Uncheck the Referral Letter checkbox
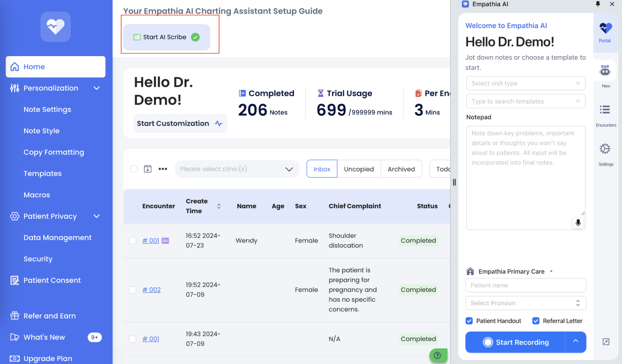 (536, 321)
